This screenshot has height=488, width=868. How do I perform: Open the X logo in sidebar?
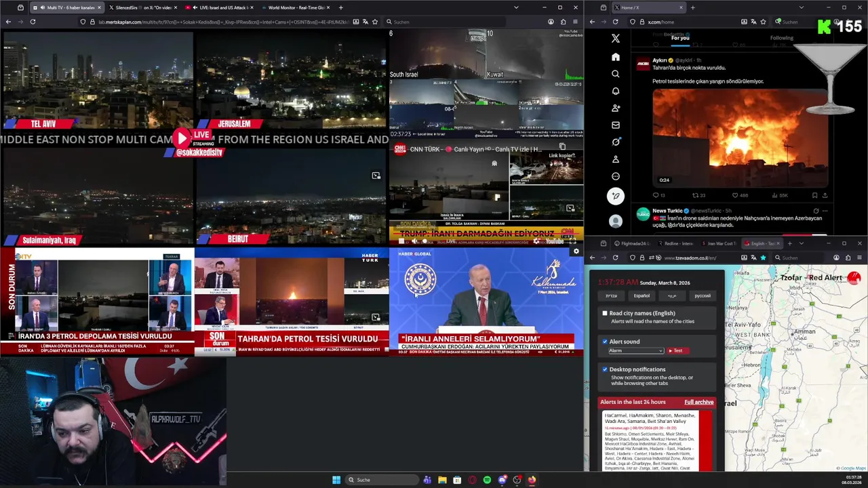615,39
